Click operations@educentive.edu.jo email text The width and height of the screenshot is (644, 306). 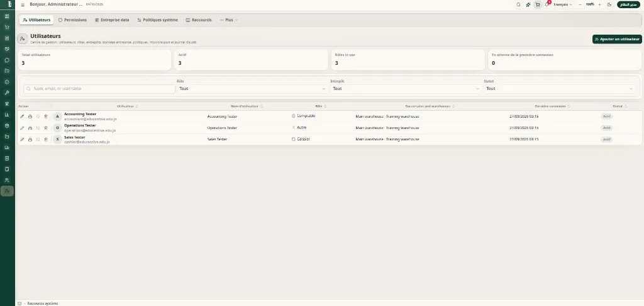[90, 130]
